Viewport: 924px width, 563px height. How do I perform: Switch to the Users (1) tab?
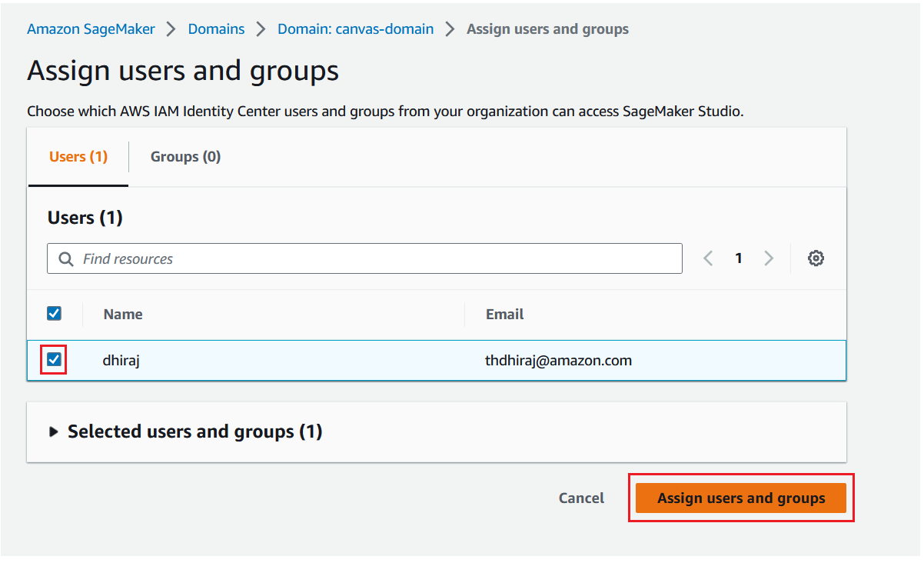pyautogui.click(x=78, y=157)
